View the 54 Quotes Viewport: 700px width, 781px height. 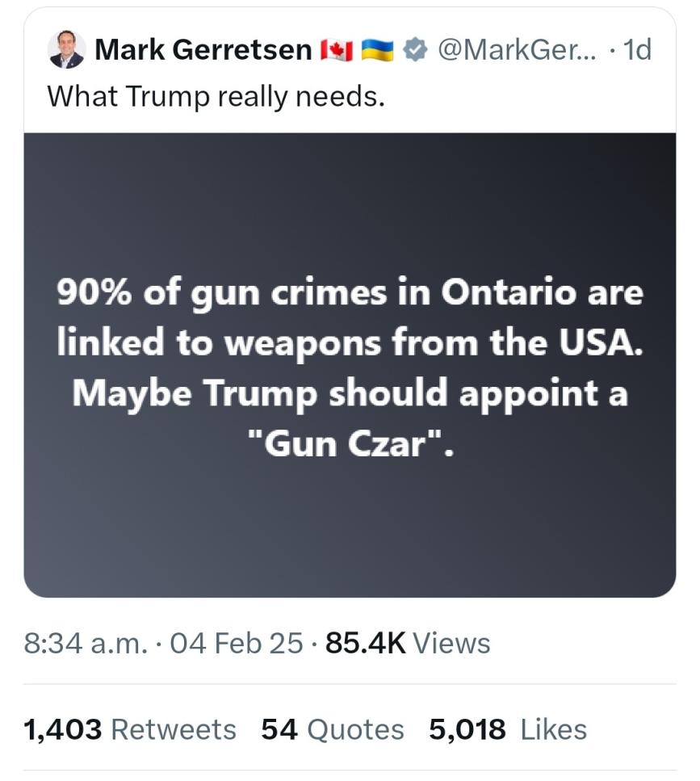tap(333, 729)
